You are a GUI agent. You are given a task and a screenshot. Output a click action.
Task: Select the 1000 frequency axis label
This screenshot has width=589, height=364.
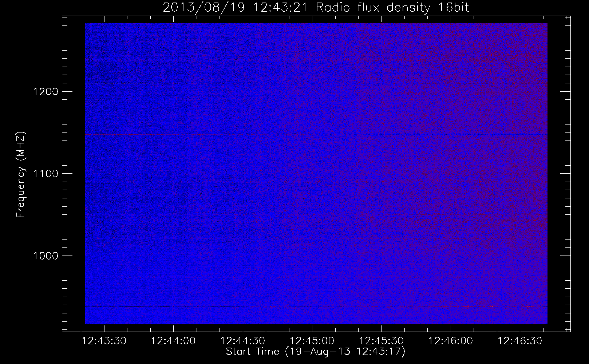point(46,256)
